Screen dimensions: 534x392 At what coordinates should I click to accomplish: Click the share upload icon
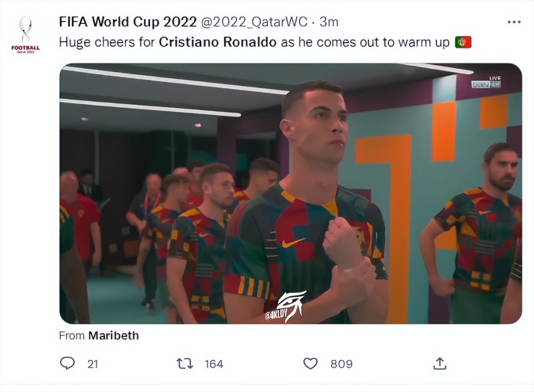tap(439, 364)
